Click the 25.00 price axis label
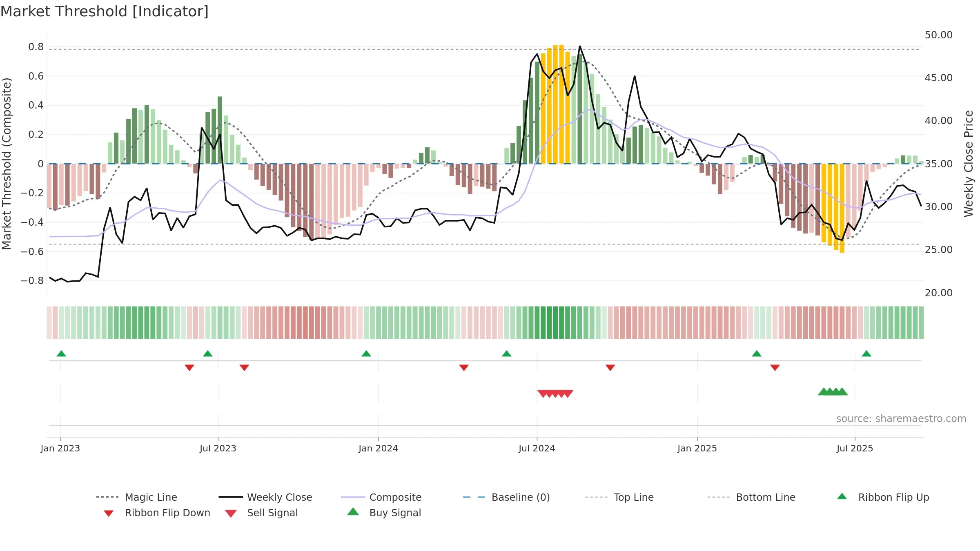 pyautogui.click(x=939, y=250)
